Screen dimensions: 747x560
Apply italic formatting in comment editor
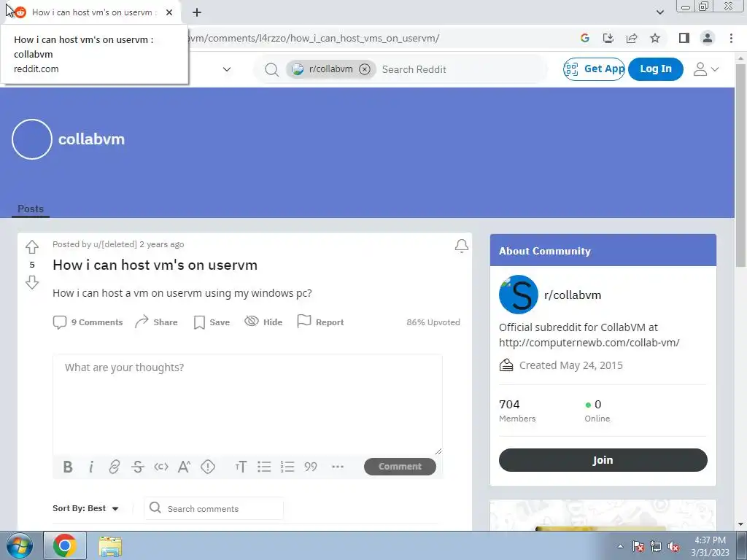pyautogui.click(x=91, y=467)
